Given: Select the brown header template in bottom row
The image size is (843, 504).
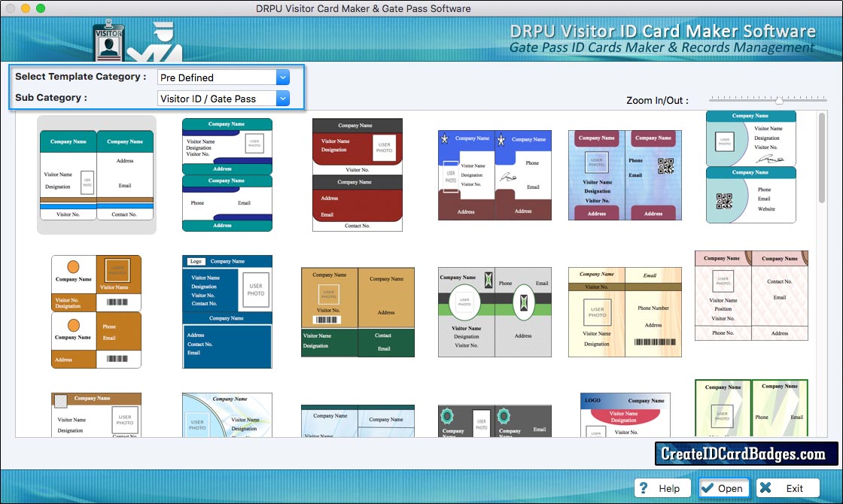Looking at the screenshot, I should pyautogui.click(x=96, y=414).
